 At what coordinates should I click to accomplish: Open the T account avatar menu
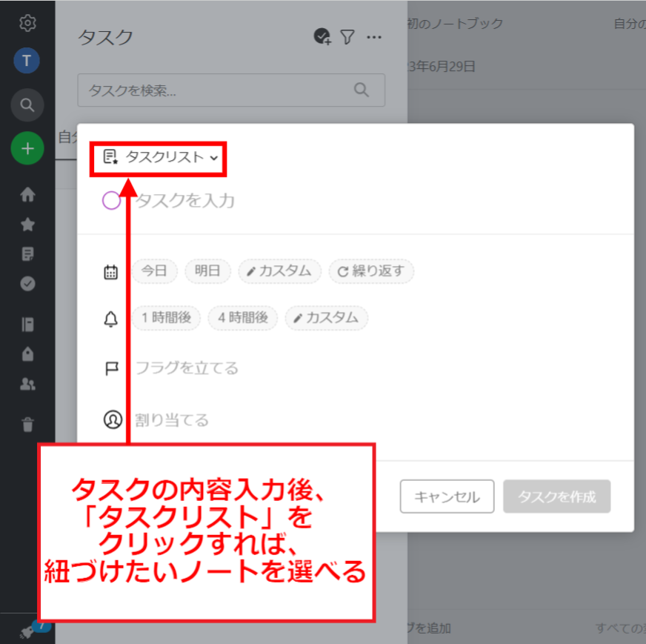[27, 60]
